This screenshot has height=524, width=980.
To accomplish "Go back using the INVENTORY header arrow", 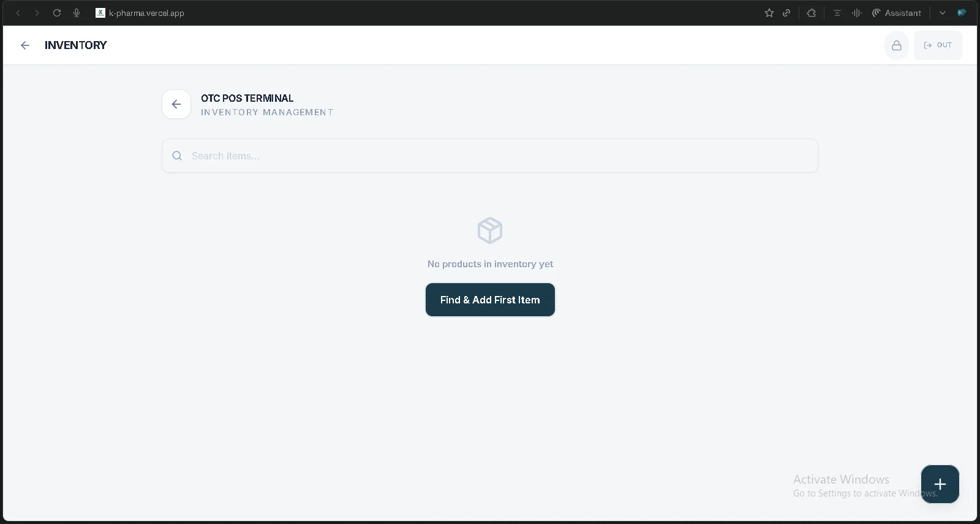I will (x=25, y=45).
